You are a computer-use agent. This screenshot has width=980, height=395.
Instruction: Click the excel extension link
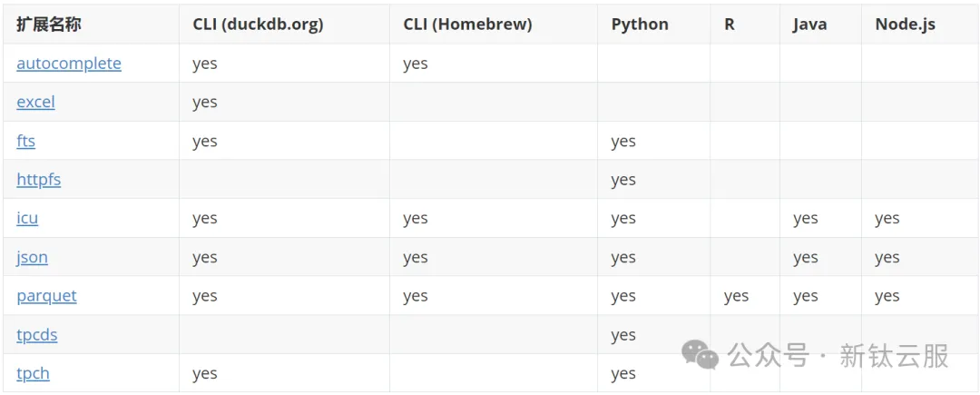click(35, 103)
